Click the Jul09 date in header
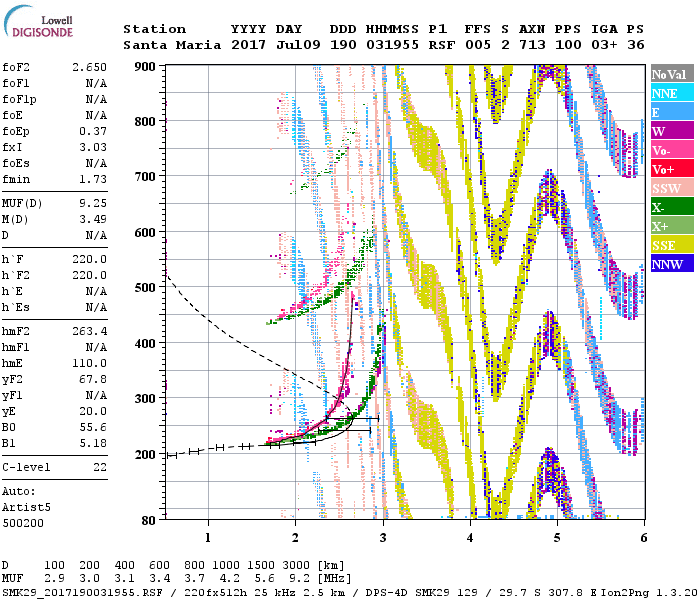This screenshot has height=600, width=700. click(x=298, y=45)
